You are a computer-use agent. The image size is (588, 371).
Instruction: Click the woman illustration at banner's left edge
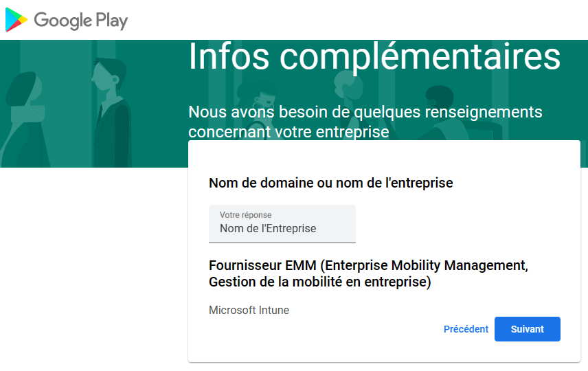(x=24, y=110)
